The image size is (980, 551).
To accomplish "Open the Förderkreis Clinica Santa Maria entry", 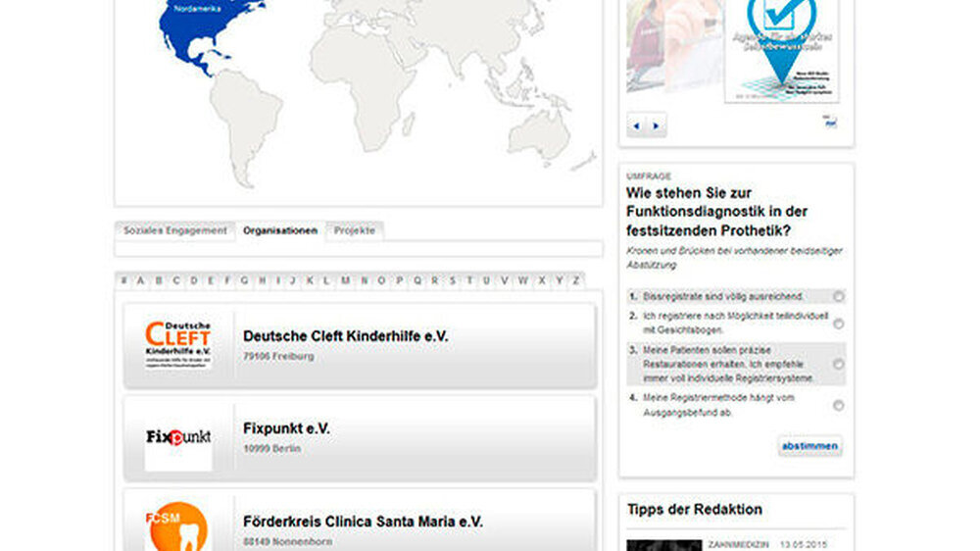I will tap(363, 523).
